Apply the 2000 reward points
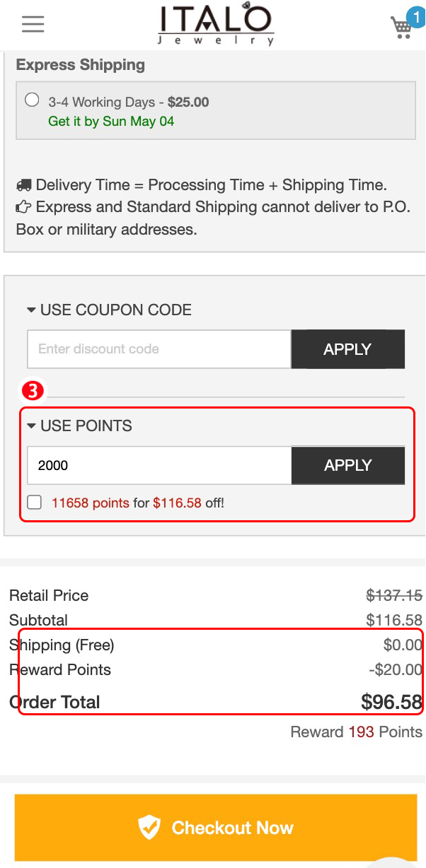 pos(347,465)
